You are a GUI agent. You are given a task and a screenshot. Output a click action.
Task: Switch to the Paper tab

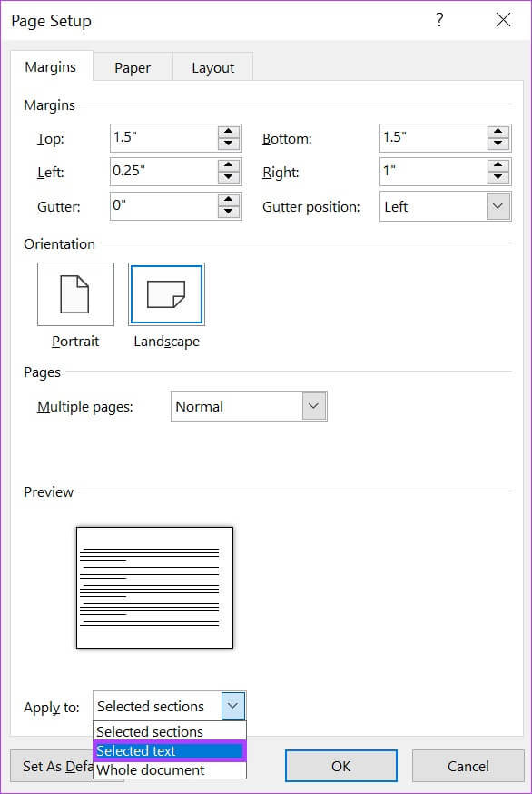[133, 68]
